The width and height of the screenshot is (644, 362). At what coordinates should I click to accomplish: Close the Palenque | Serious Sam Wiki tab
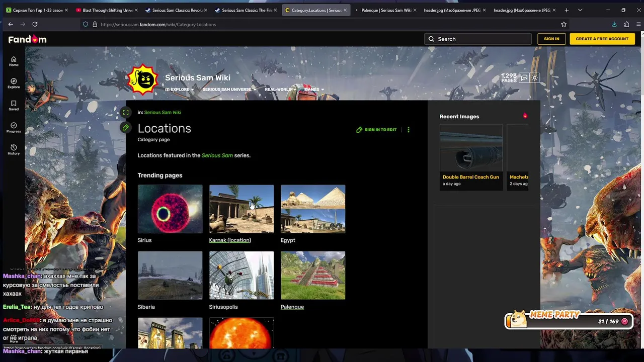(415, 10)
